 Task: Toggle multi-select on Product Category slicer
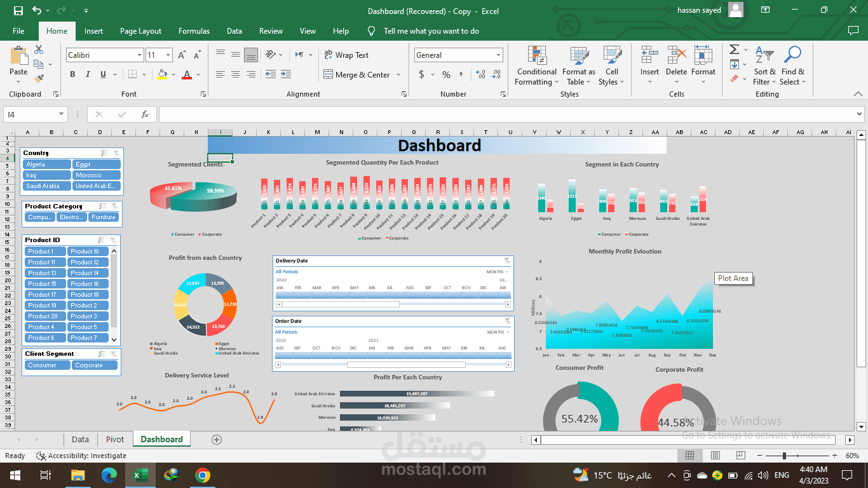(103, 206)
